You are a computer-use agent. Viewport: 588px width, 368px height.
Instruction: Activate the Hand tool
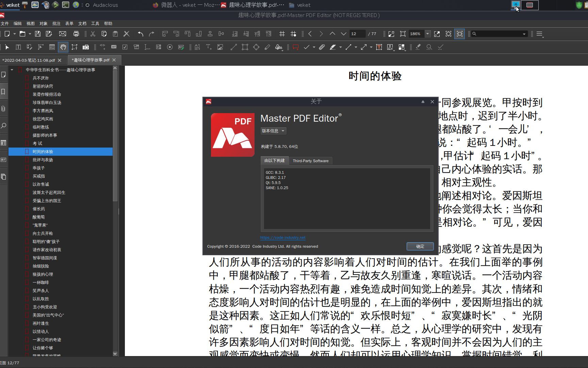tap(63, 47)
